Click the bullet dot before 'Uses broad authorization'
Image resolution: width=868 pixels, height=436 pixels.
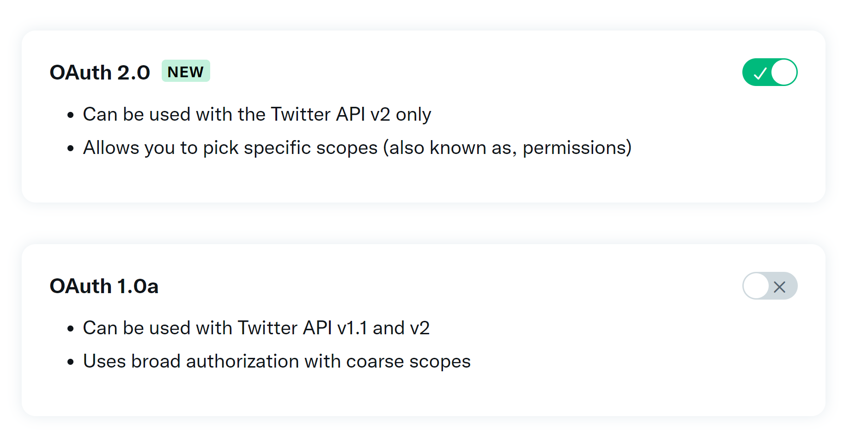[x=71, y=362]
